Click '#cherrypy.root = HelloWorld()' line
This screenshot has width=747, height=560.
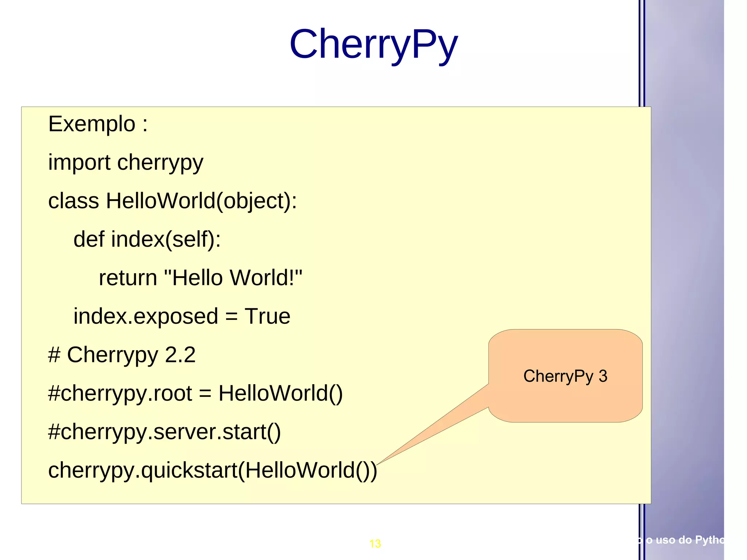coord(196,394)
